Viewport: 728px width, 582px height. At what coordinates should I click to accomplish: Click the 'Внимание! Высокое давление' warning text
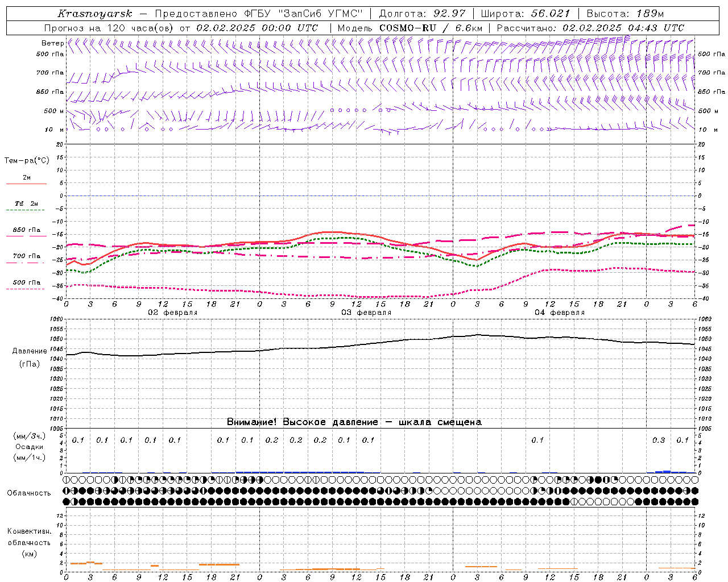coord(302,422)
